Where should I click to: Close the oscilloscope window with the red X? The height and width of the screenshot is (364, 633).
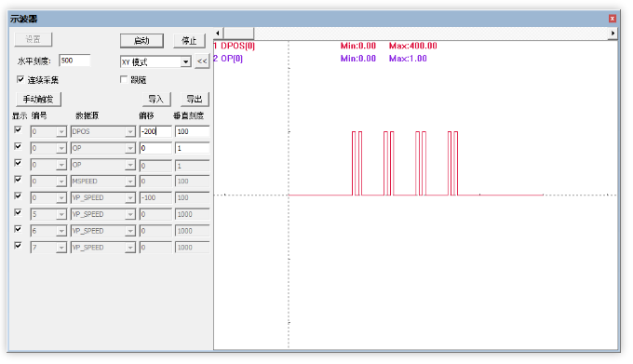tap(612, 19)
